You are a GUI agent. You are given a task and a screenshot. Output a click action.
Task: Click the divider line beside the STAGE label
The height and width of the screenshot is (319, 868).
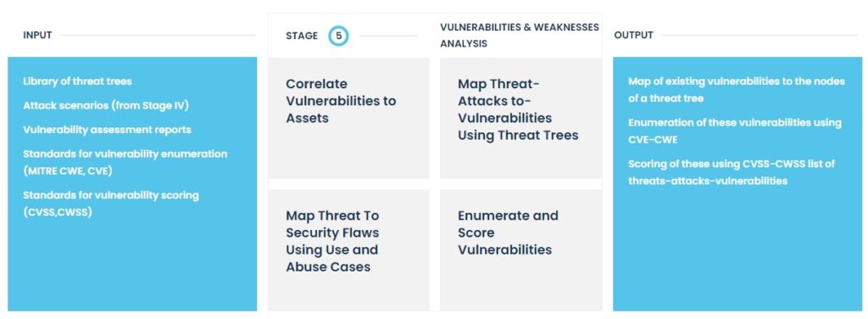coord(388,36)
